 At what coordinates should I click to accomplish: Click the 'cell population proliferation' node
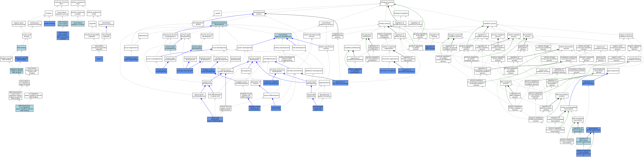point(367,36)
